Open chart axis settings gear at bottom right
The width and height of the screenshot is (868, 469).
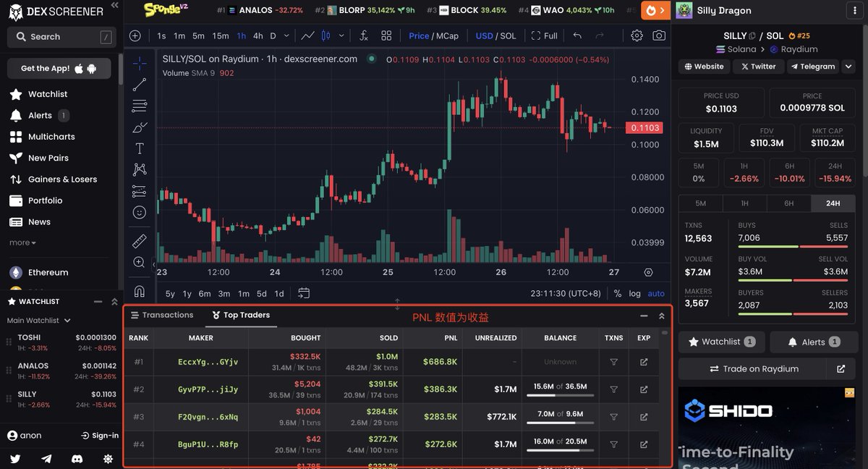[648, 273]
